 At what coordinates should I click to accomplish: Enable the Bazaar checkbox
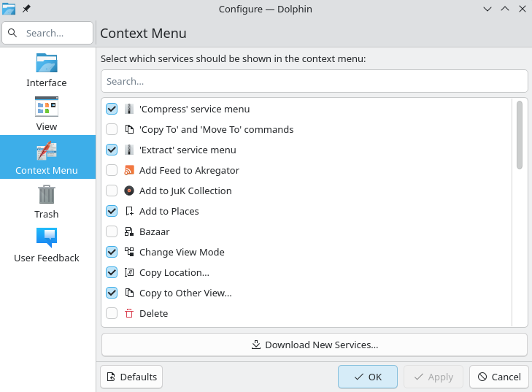[112, 231]
